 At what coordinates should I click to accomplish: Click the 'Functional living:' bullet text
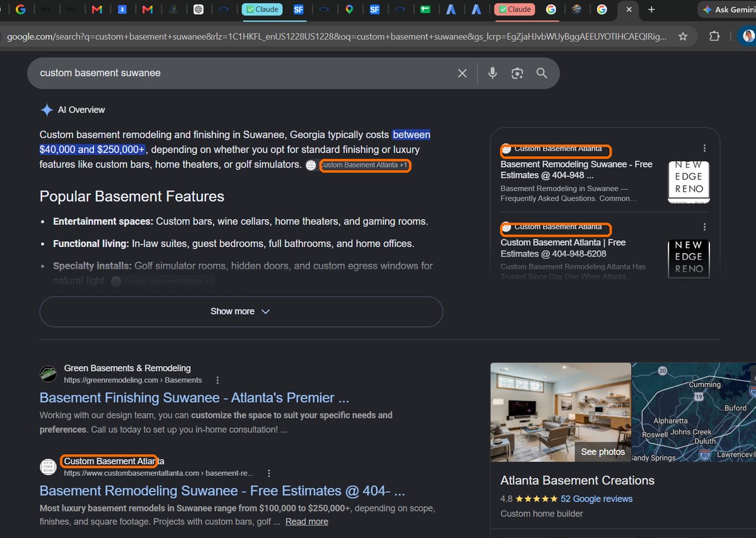point(91,244)
